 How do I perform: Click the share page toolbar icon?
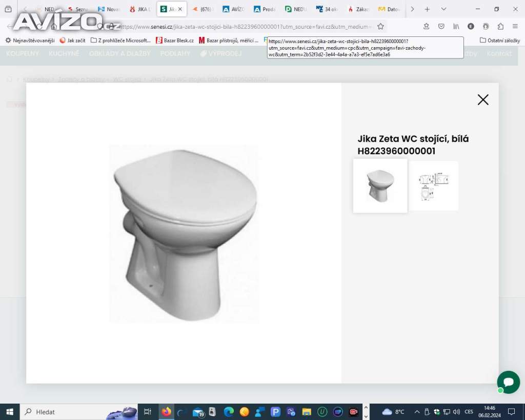click(x=426, y=26)
